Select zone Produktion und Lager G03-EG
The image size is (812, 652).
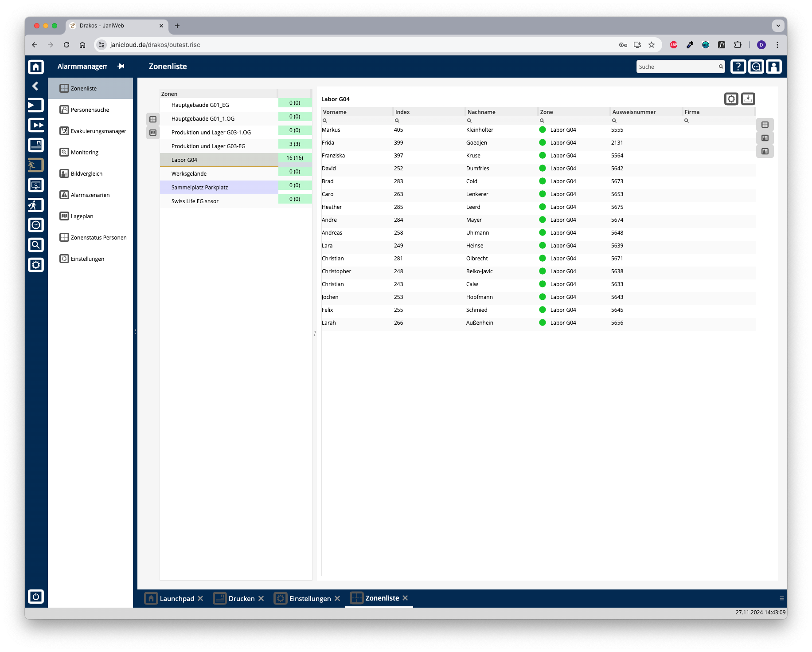click(x=219, y=146)
